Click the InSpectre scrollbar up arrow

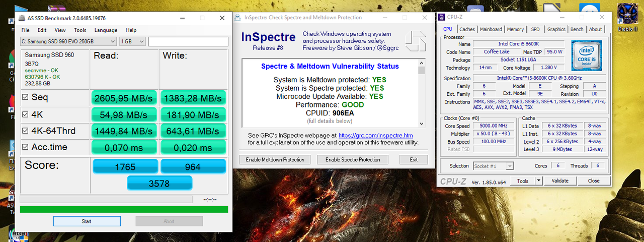coord(422,63)
